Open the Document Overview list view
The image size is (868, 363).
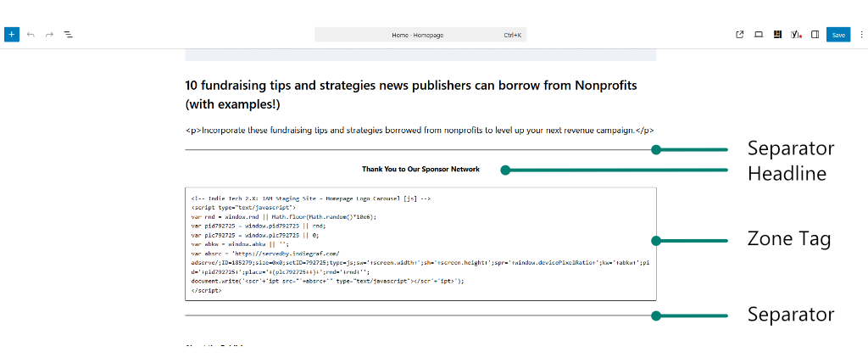(x=69, y=35)
